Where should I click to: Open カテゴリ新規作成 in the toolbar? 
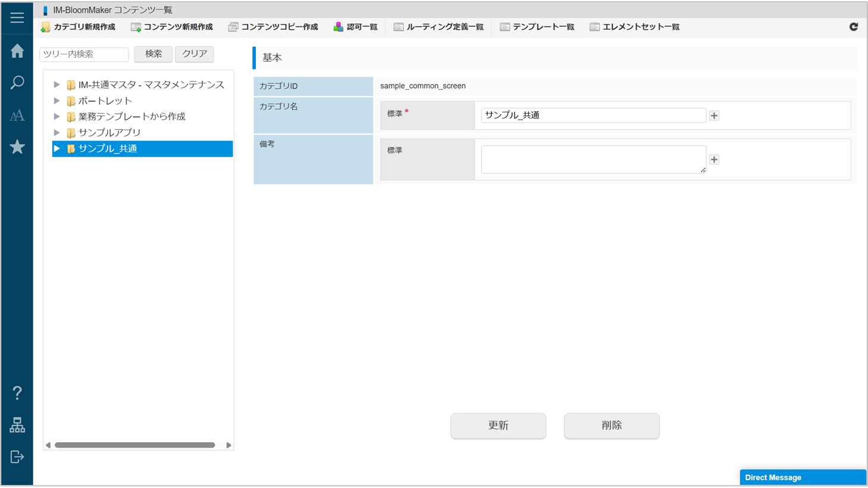(x=78, y=27)
